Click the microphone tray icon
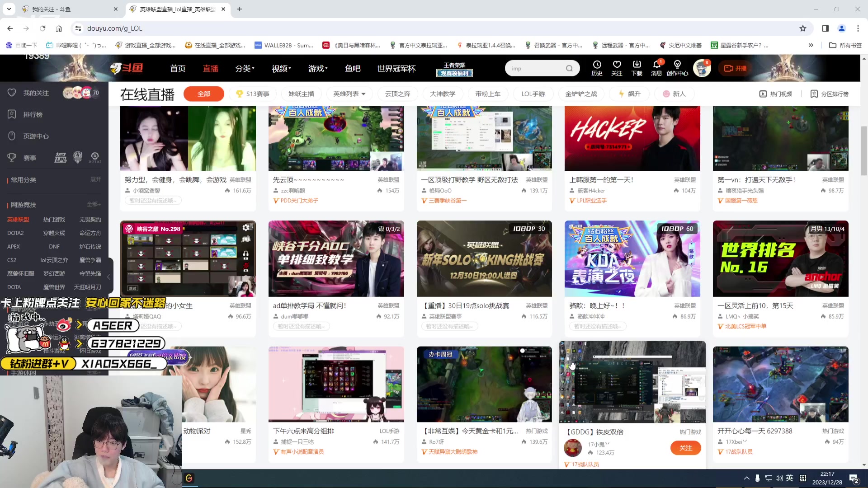Screen dimensions: 868x488 tap(757, 478)
